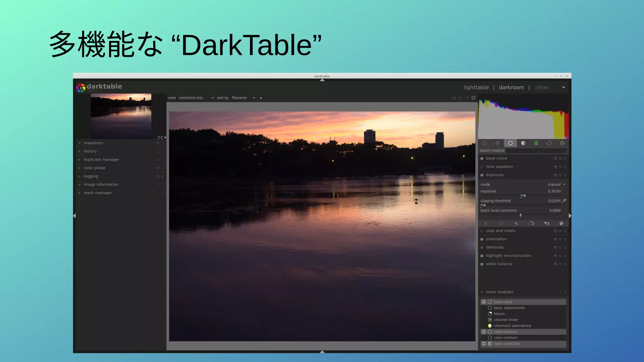Select the basic modules group circle icon
The image size is (644, 362).
point(510,143)
